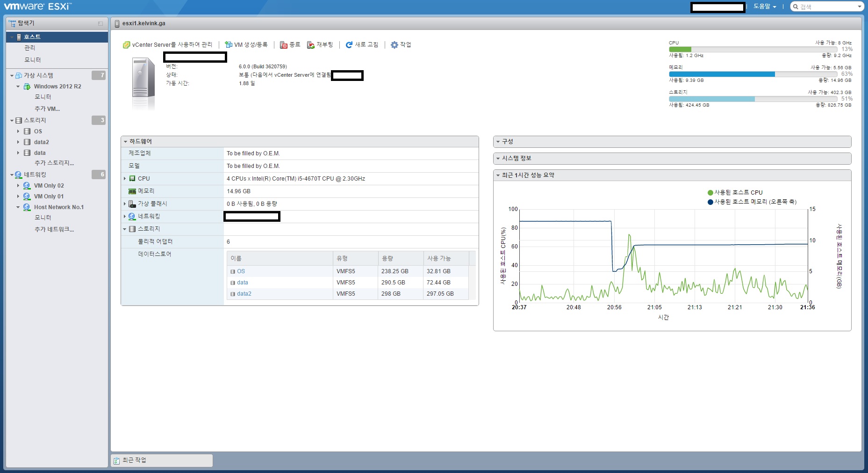
Task: Click the Host Network No.1 icon
Action: click(x=27, y=207)
